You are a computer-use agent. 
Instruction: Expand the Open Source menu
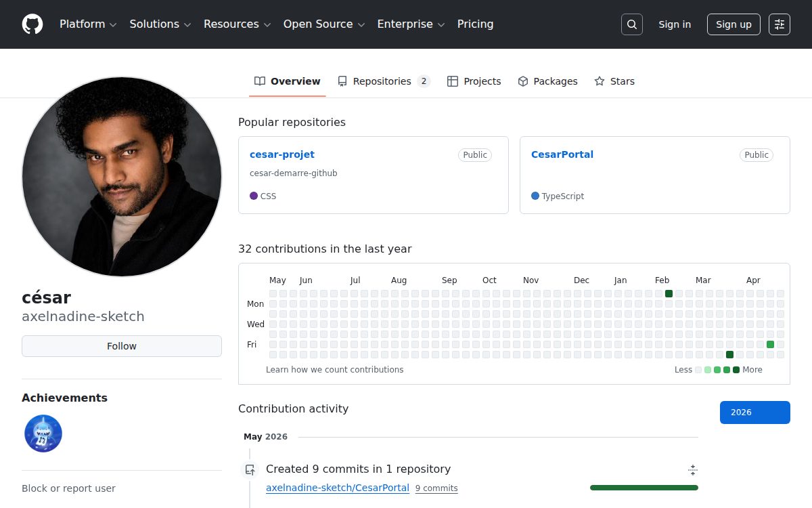pyautogui.click(x=324, y=24)
